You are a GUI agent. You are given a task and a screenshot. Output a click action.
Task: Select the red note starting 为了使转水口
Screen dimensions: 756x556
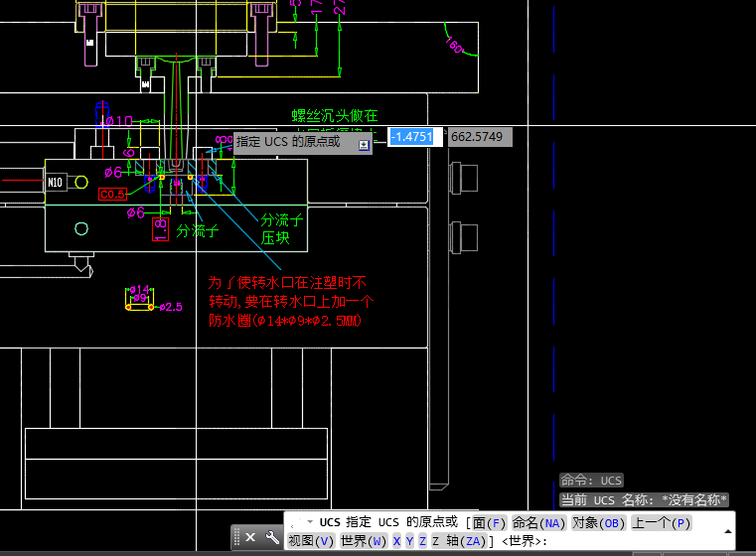[287, 282]
